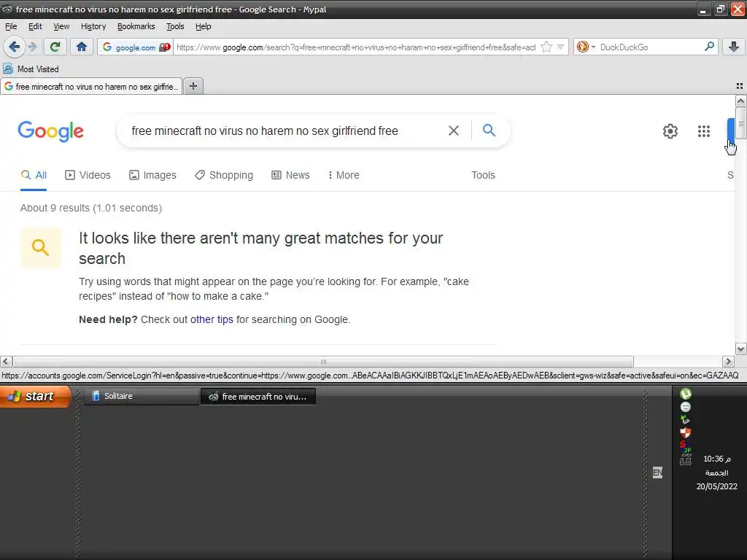Click the Forward arrow button
The width and height of the screenshot is (747, 560).
32,47
